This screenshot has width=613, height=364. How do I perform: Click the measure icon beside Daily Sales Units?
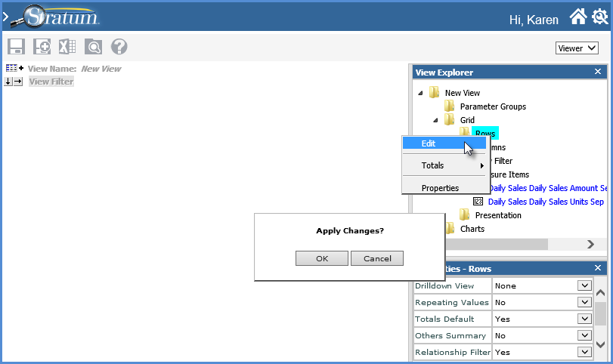click(478, 202)
